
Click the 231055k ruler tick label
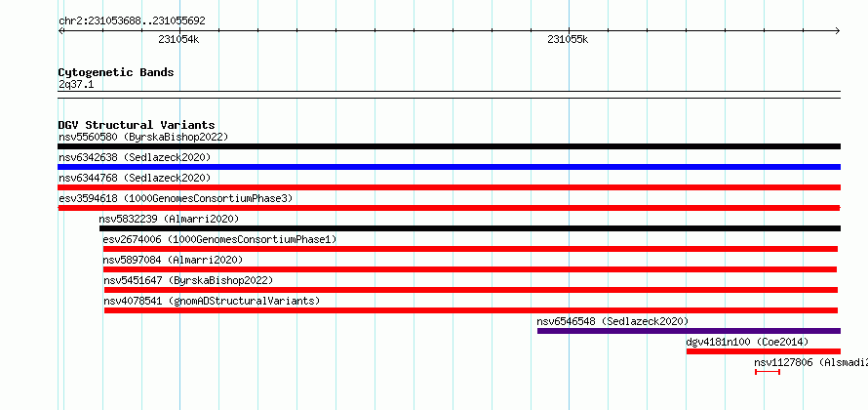568,39
